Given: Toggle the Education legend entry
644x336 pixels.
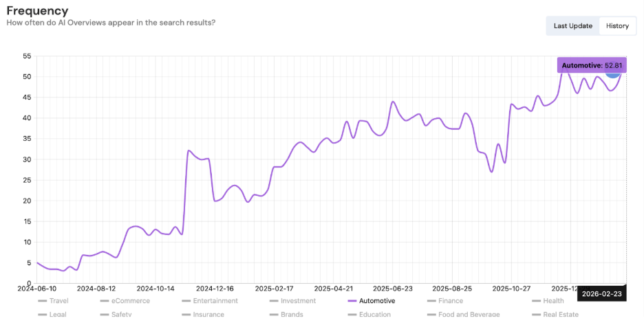Looking at the screenshot, I should pos(374,315).
